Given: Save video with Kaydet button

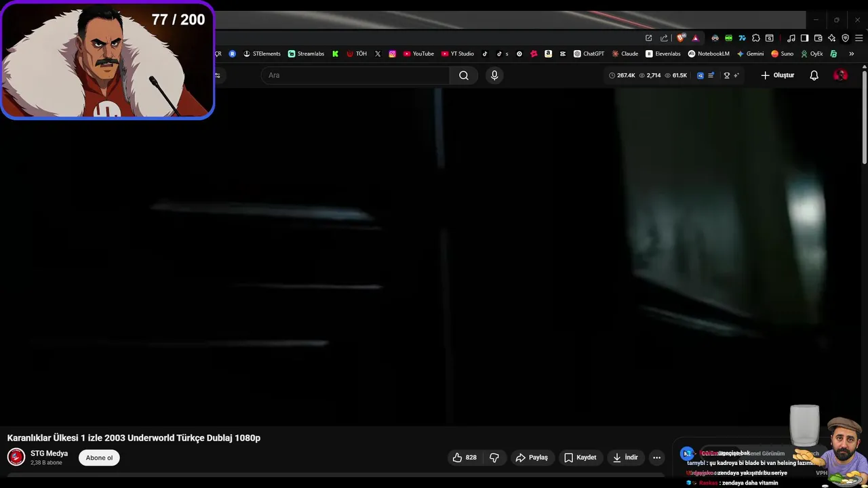Looking at the screenshot, I should pyautogui.click(x=580, y=457).
